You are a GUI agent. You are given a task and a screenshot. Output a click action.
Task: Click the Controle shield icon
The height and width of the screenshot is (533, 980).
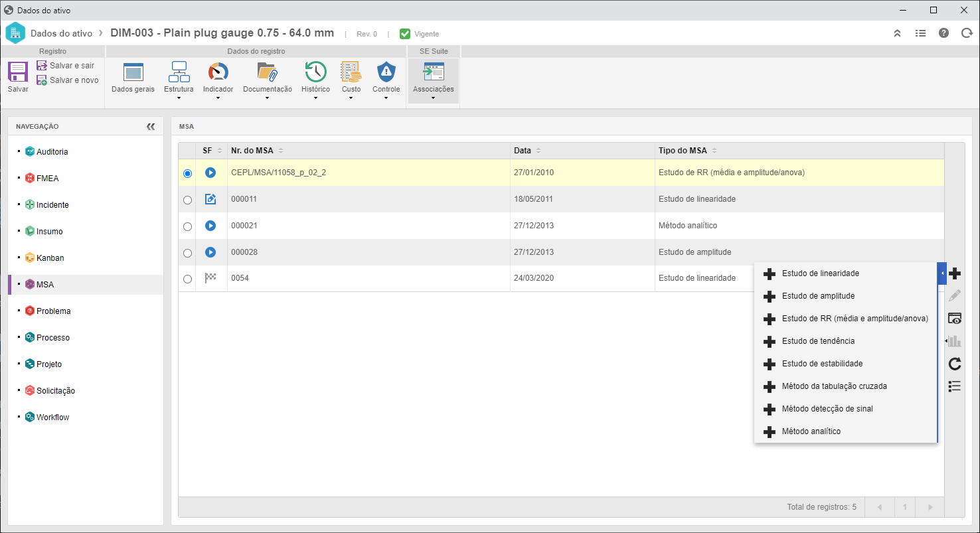(x=386, y=72)
